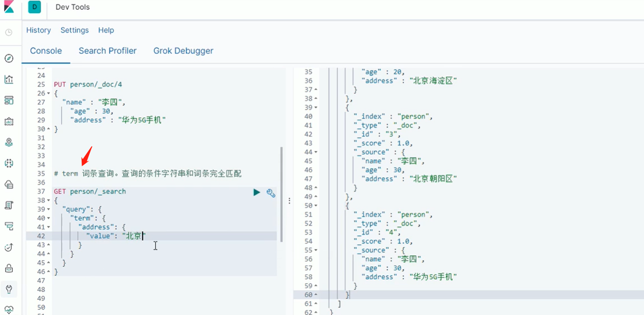
Task: Click response line "_id" : "4"
Action: tap(377, 232)
